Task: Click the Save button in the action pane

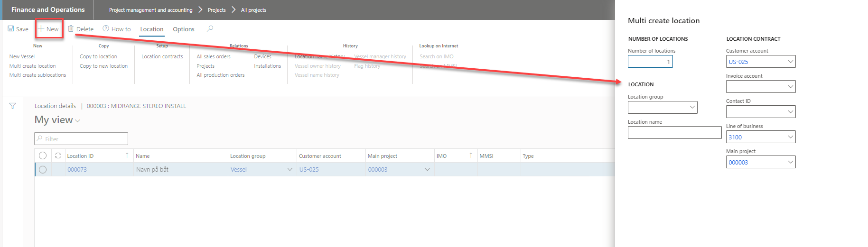Action: point(18,29)
